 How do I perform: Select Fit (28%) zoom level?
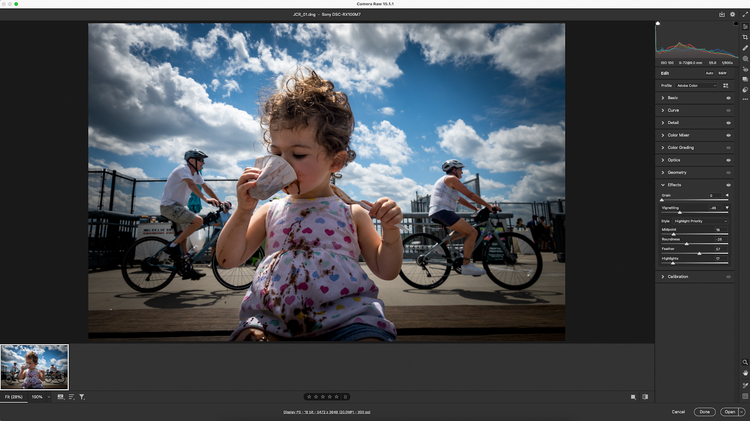pos(14,397)
